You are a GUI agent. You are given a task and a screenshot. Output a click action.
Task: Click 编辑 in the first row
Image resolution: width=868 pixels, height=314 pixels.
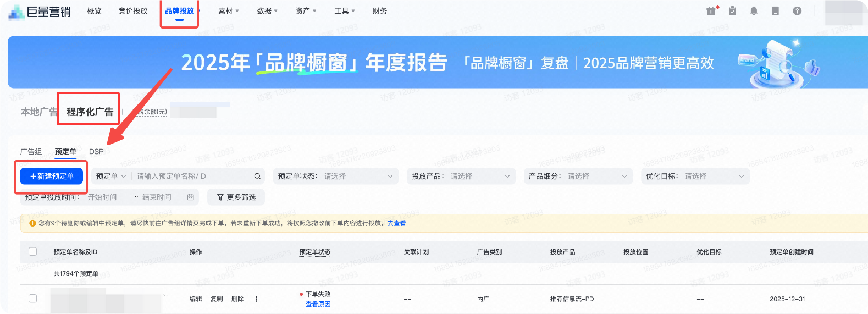(x=196, y=299)
